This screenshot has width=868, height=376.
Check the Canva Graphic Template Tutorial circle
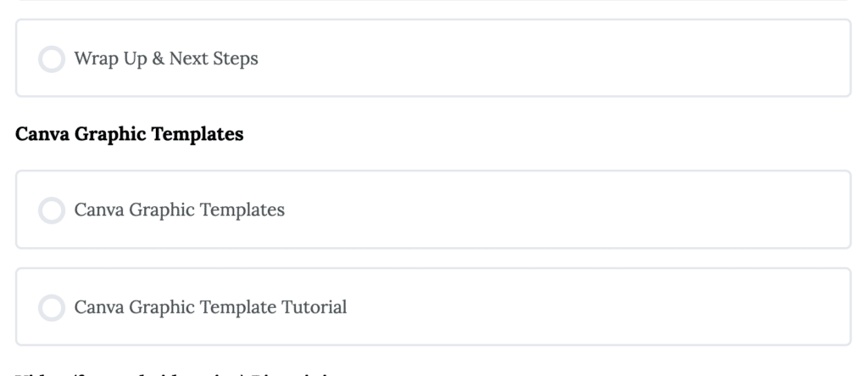click(x=52, y=308)
